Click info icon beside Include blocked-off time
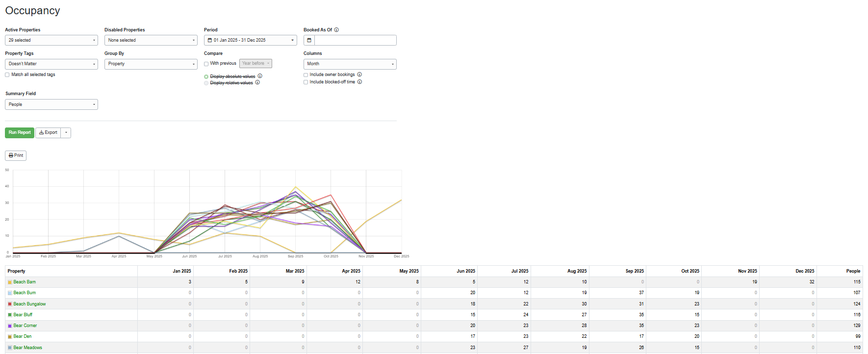868x354 pixels. 359,82
